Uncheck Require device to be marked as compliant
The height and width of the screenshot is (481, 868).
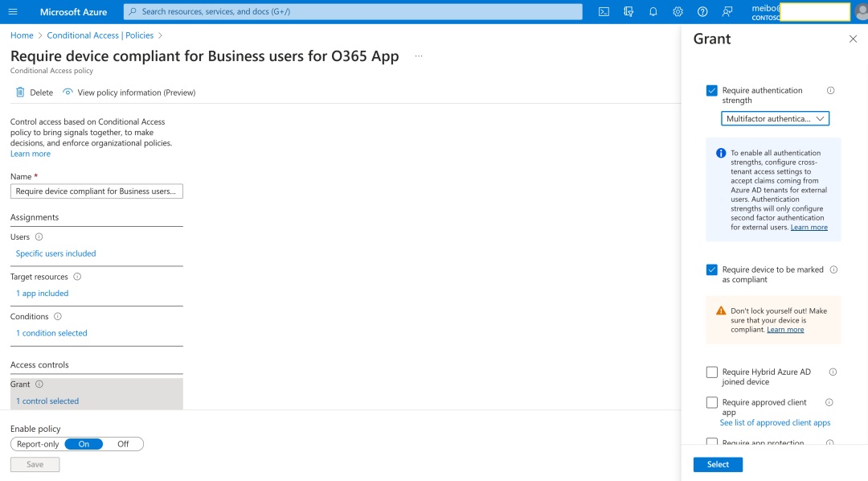[x=712, y=270]
